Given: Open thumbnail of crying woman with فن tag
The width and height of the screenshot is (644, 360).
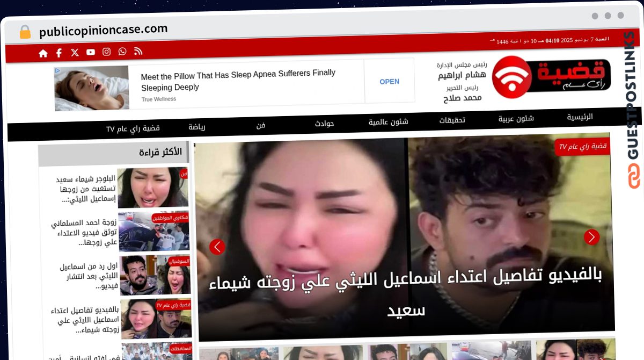Looking at the screenshot, I should (x=153, y=188).
